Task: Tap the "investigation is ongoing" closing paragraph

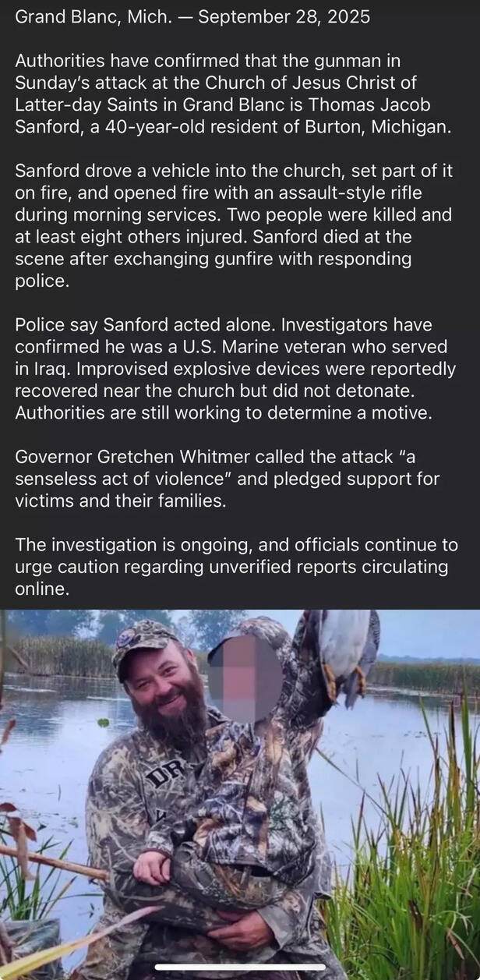Action: [x=236, y=567]
